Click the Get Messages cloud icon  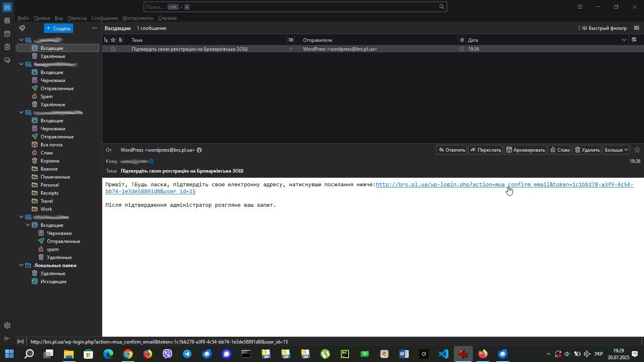pyautogui.click(x=22, y=28)
